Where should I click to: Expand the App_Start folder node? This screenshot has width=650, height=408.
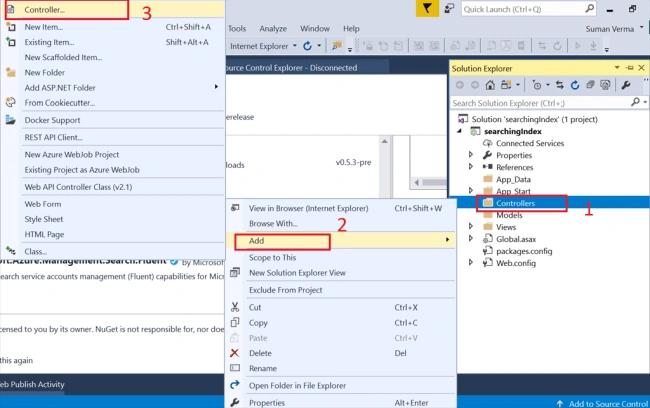(x=471, y=191)
